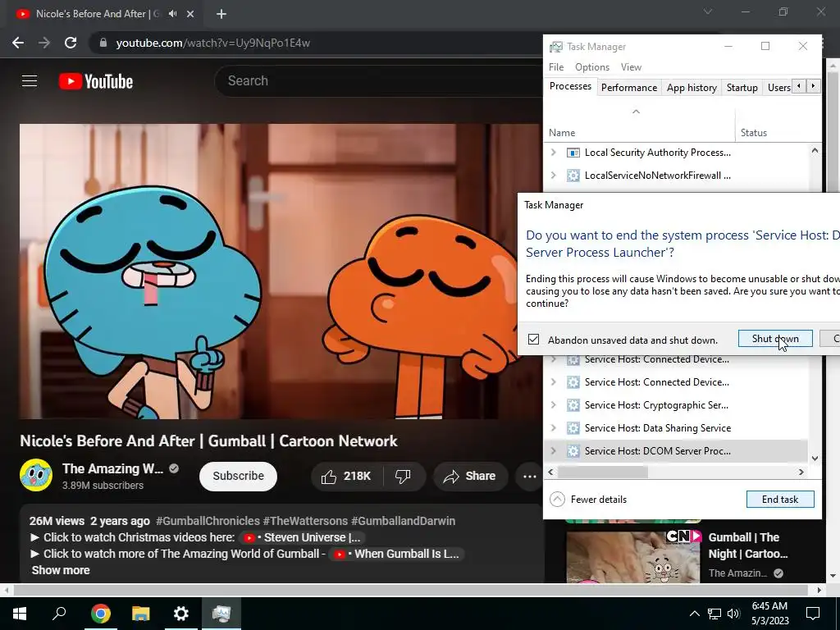This screenshot has height=630, width=840.
Task: Open the notification center icon
Action: [813, 614]
